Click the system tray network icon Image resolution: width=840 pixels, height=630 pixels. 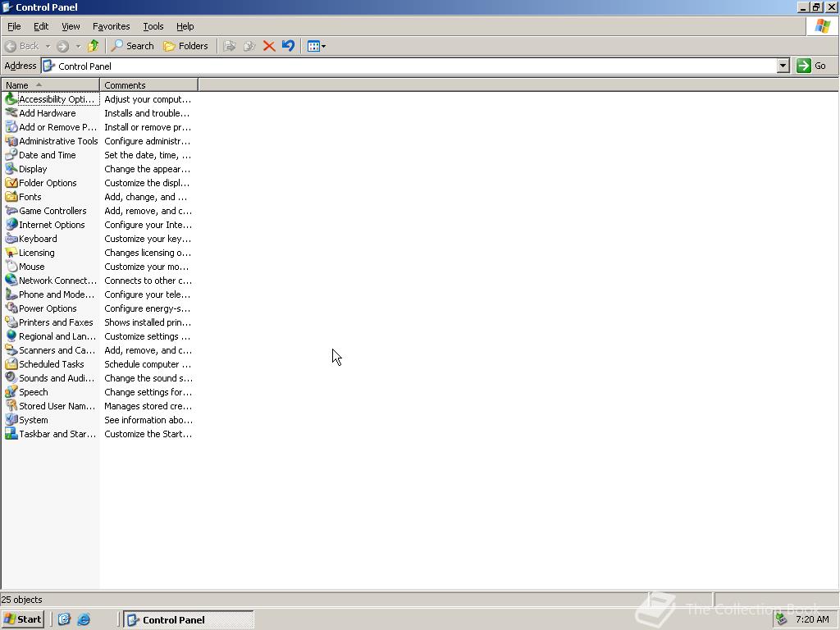click(x=782, y=619)
